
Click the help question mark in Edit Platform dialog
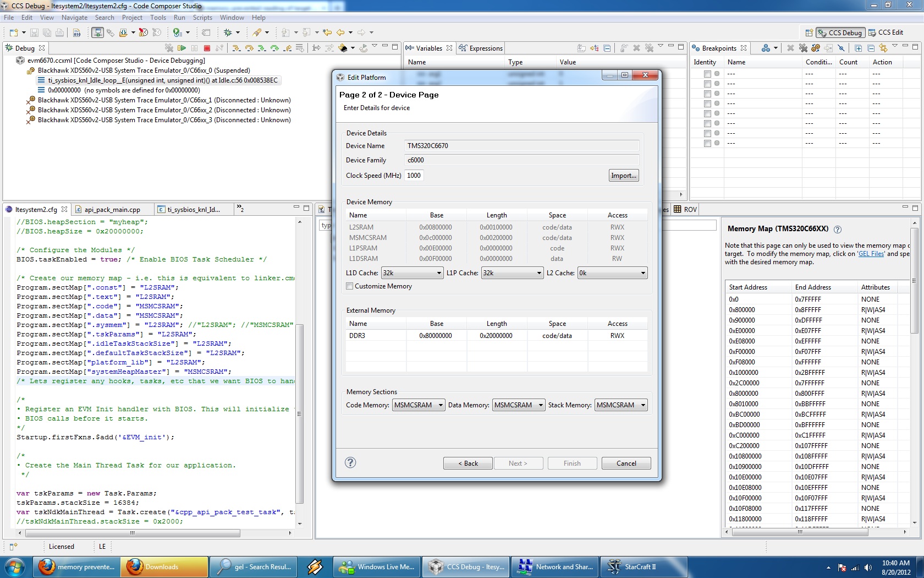pyautogui.click(x=350, y=462)
